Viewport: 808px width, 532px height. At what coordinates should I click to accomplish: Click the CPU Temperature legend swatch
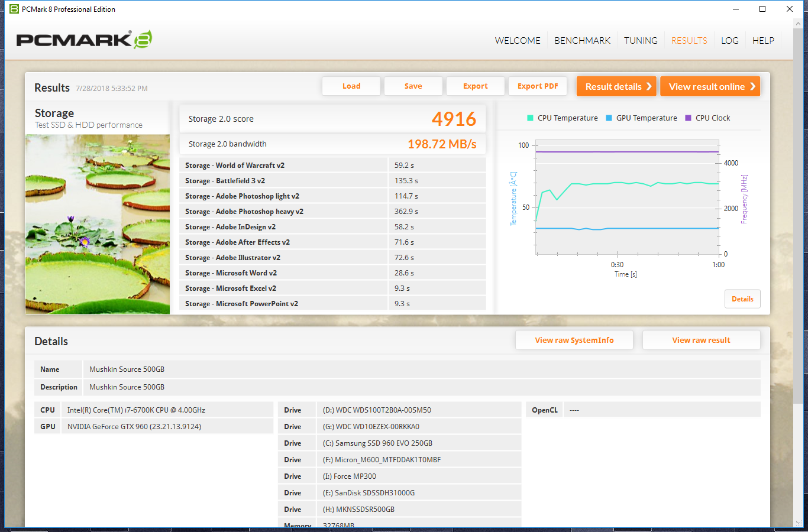tap(530, 118)
